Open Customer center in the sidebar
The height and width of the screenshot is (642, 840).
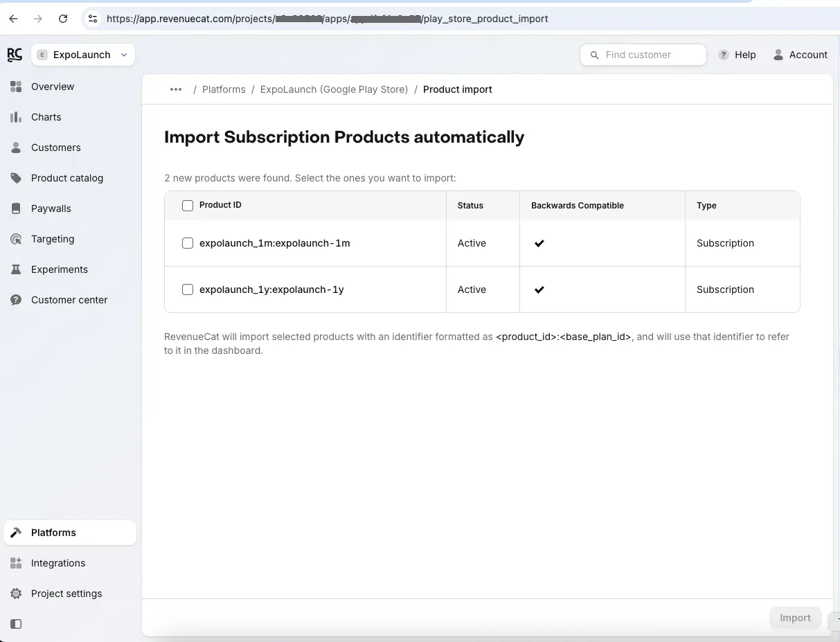[70, 300]
